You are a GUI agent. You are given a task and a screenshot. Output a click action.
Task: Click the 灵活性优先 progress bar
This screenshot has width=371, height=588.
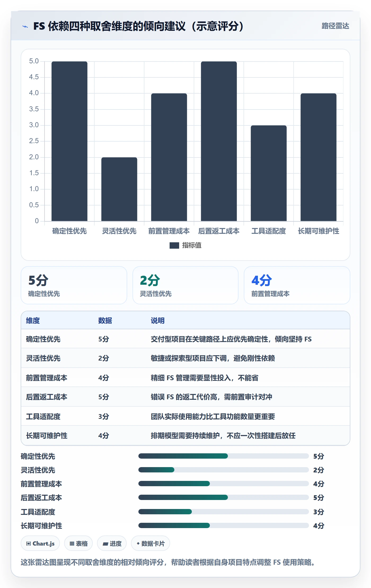click(x=223, y=470)
